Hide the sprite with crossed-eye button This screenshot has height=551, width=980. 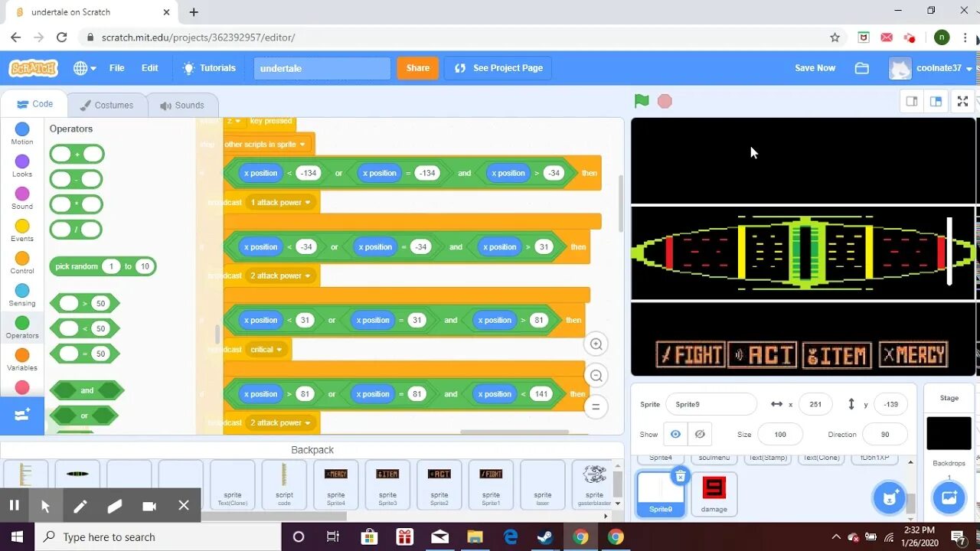700,434
